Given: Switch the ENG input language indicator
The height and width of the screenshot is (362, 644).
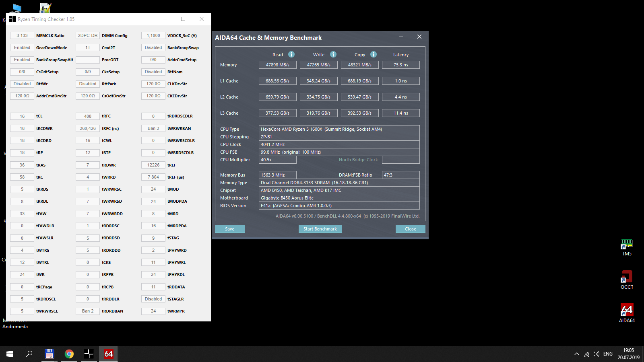Looking at the screenshot, I should coord(608,354).
